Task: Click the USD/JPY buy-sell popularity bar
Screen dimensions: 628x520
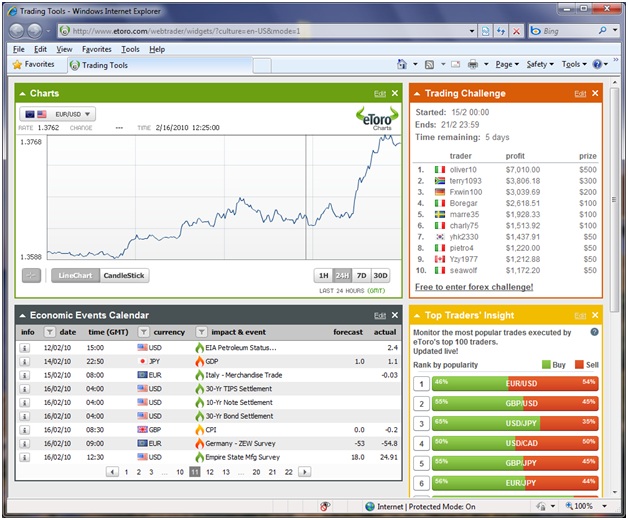Action: click(515, 423)
